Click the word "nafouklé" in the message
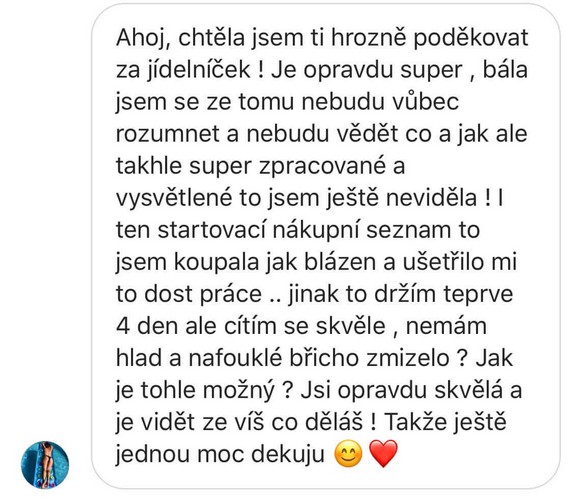 (235, 358)
